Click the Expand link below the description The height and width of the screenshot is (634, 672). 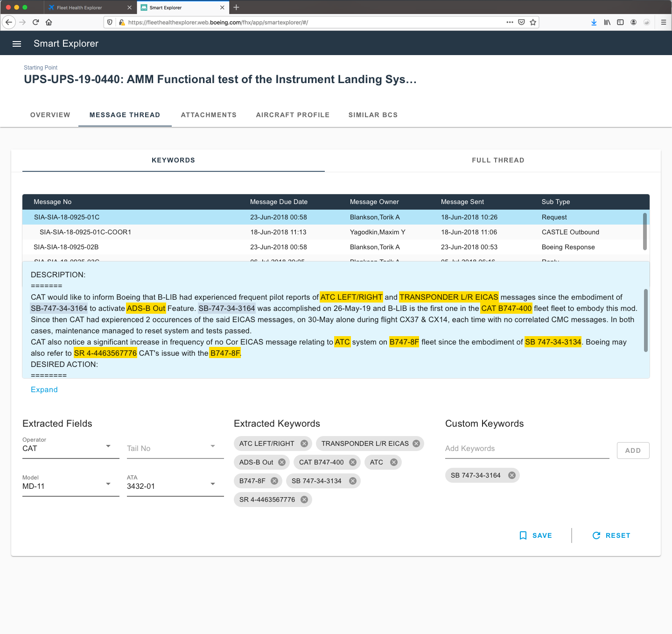tap(44, 390)
